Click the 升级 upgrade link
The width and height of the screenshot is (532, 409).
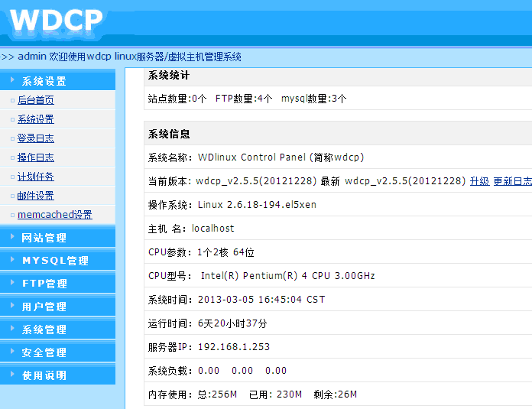point(479,181)
